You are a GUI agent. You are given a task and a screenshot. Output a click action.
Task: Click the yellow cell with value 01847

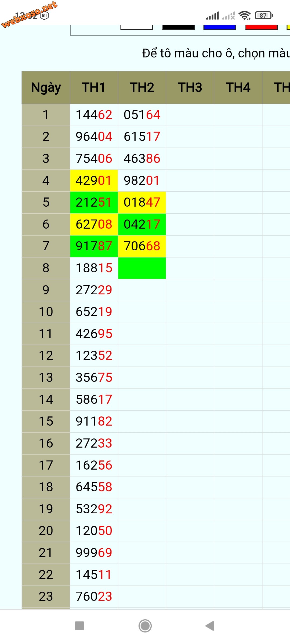pos(142,203)
